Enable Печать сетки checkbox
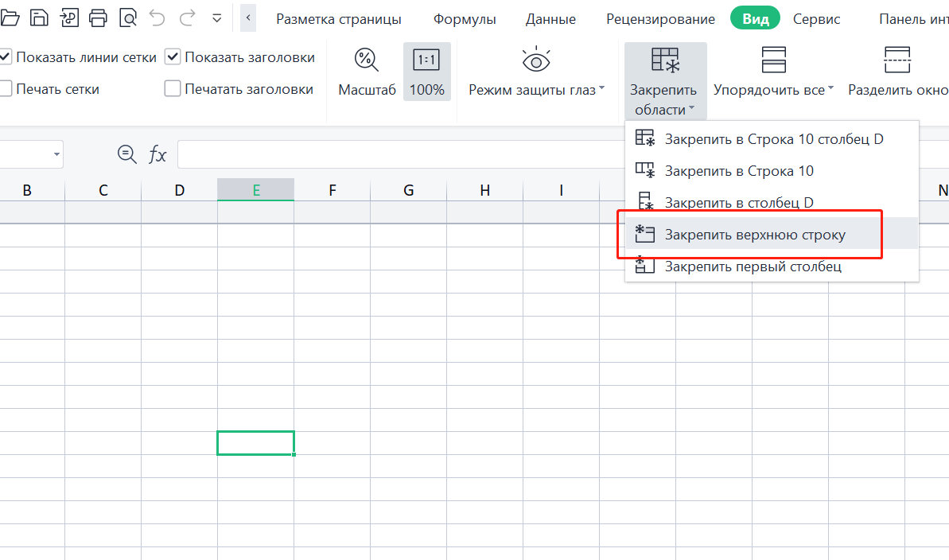The height and width of the screenshot is (560, 949). tap(7, 89)
